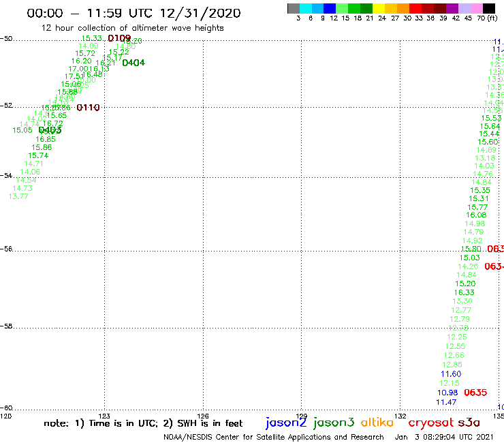This screenshot has width=504, height=443.
Task: Click the wave height value '12.66'
Action: point(454,355)
